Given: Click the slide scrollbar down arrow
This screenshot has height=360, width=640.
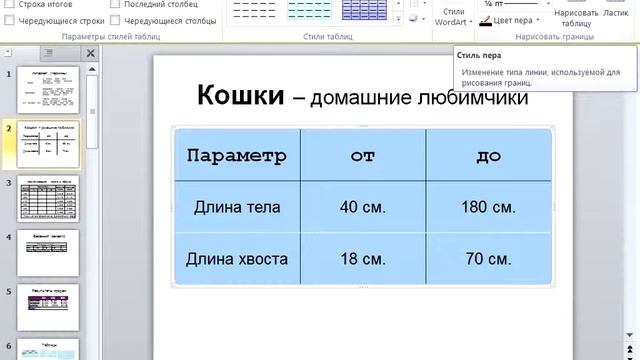Looking at the screenshot, I should click(630, 335).
